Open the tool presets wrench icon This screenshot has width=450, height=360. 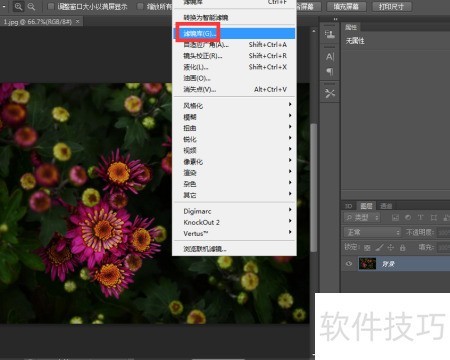(x=330, y=94)
